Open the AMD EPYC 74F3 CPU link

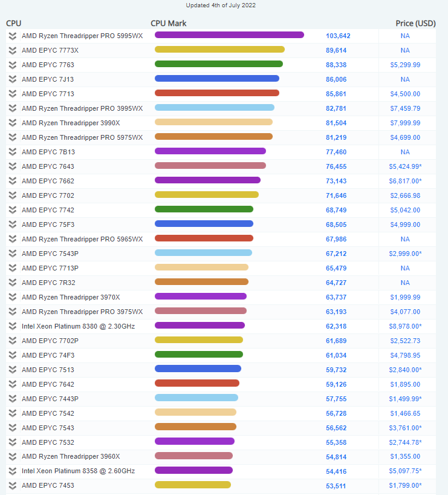click(48, 355)
